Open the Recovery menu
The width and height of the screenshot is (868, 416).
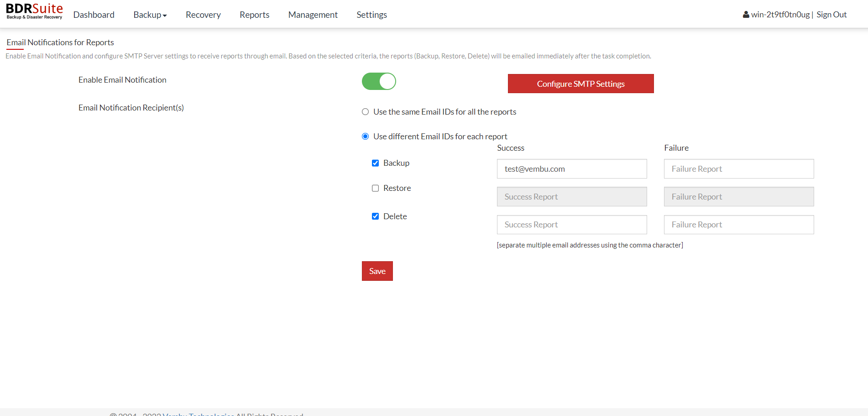coord(203,15)
